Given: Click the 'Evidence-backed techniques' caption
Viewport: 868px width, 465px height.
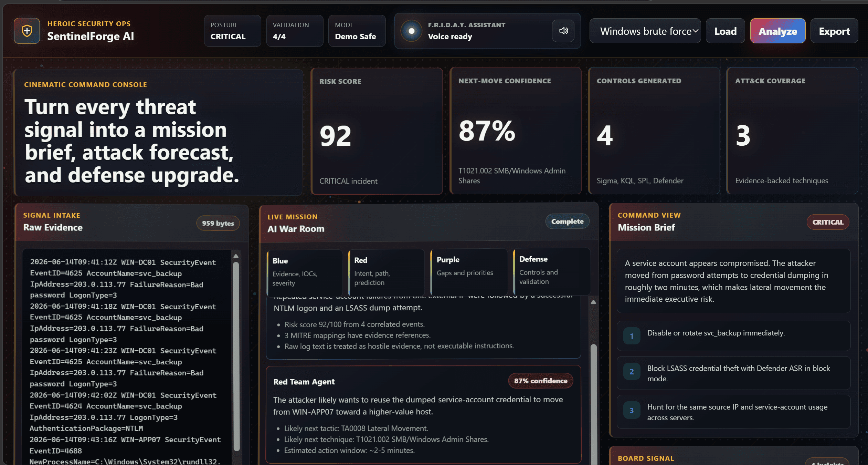Looking at the screenshot, I should point(782,181).
